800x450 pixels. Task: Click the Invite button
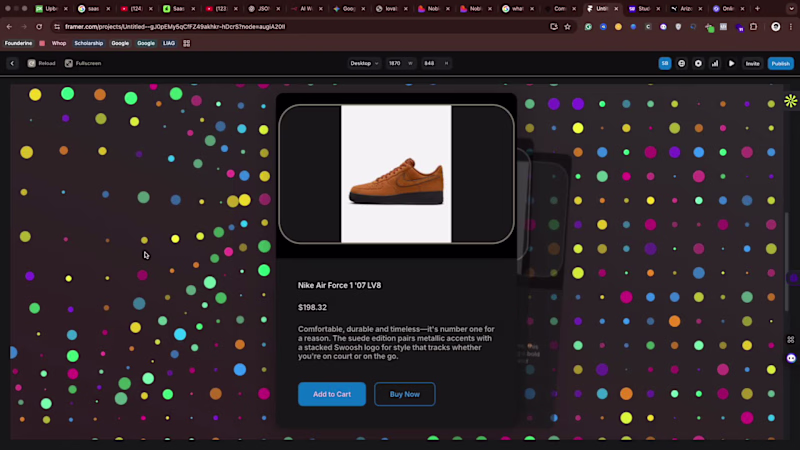coord(753,63)
